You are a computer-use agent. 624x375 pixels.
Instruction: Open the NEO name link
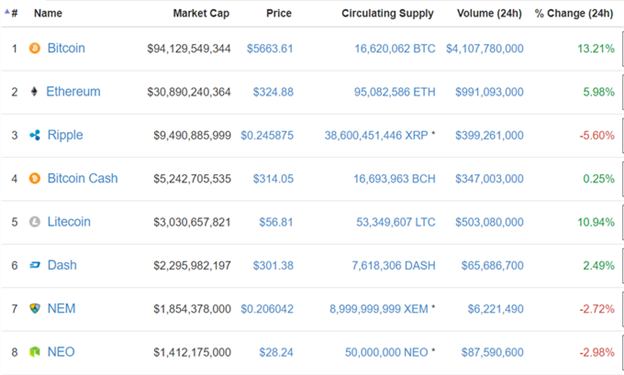pyautogui.click(x=61, y=352)
